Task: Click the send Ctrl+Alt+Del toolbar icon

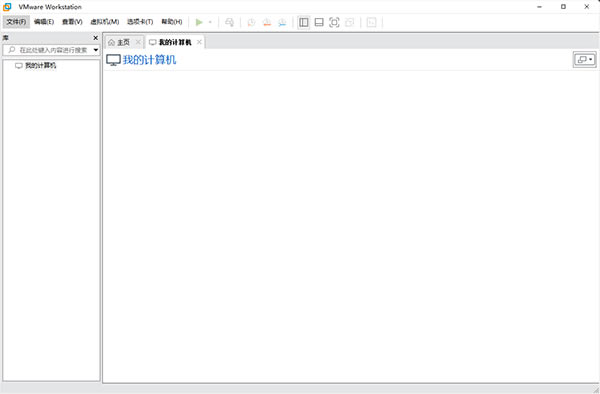Action: pos(229,22)
